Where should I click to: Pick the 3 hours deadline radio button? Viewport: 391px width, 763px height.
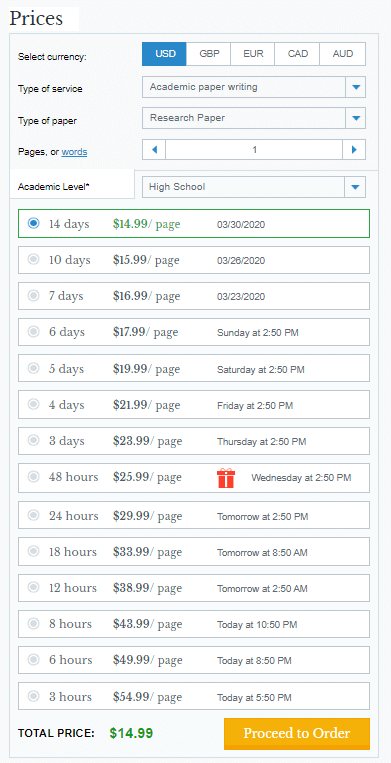click(33, 696)
